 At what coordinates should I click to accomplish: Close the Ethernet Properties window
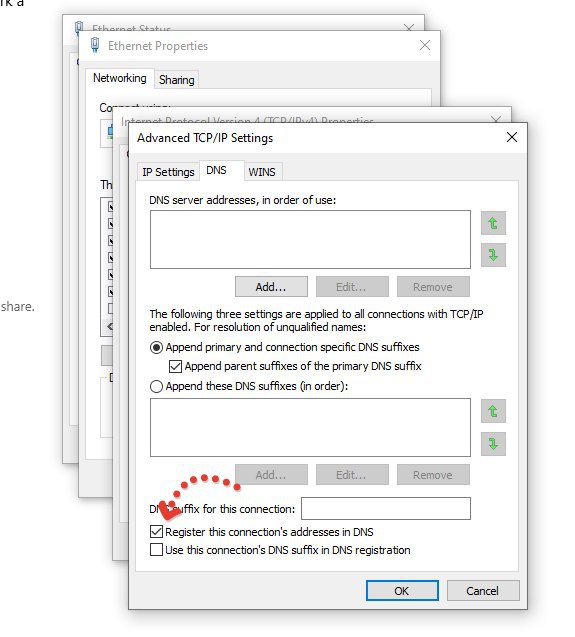[425, 45]
